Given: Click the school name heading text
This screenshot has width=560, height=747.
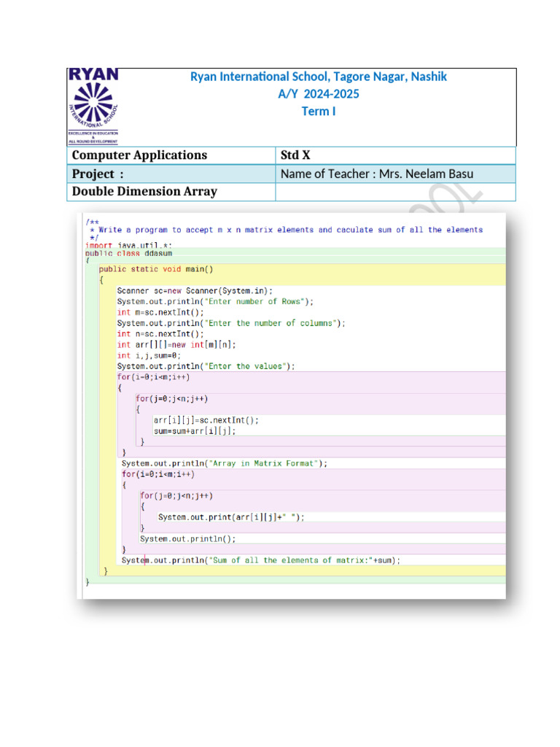Looking at the screenshot, I should click(x=319, y=77).
